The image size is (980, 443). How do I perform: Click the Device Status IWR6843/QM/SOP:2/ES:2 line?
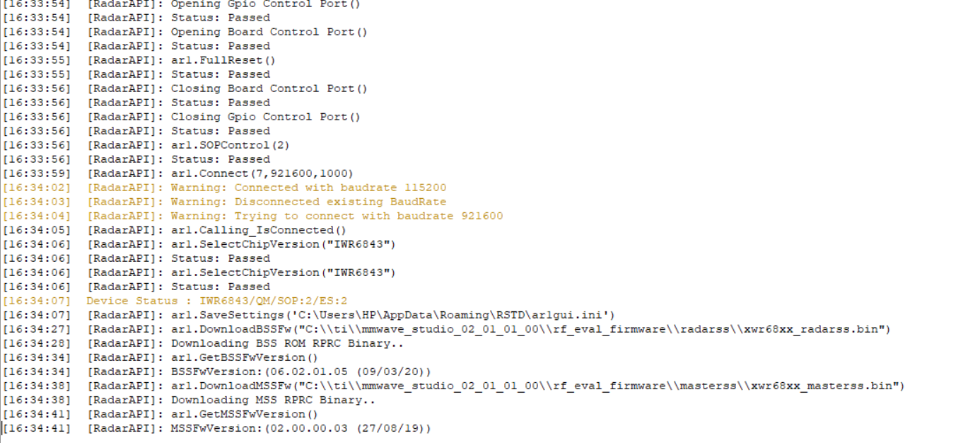[175, 301]
